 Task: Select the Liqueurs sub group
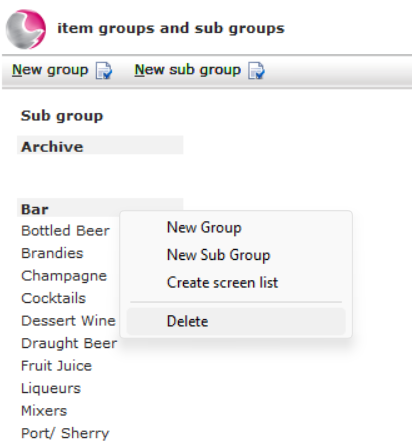(x=51, y=389)
